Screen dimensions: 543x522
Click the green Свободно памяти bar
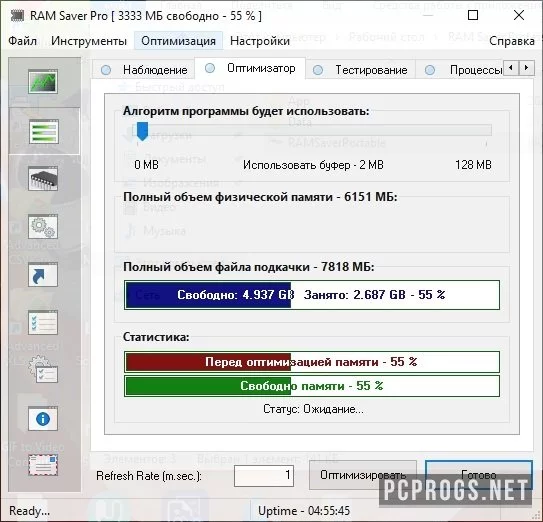[x=312, y=386]
